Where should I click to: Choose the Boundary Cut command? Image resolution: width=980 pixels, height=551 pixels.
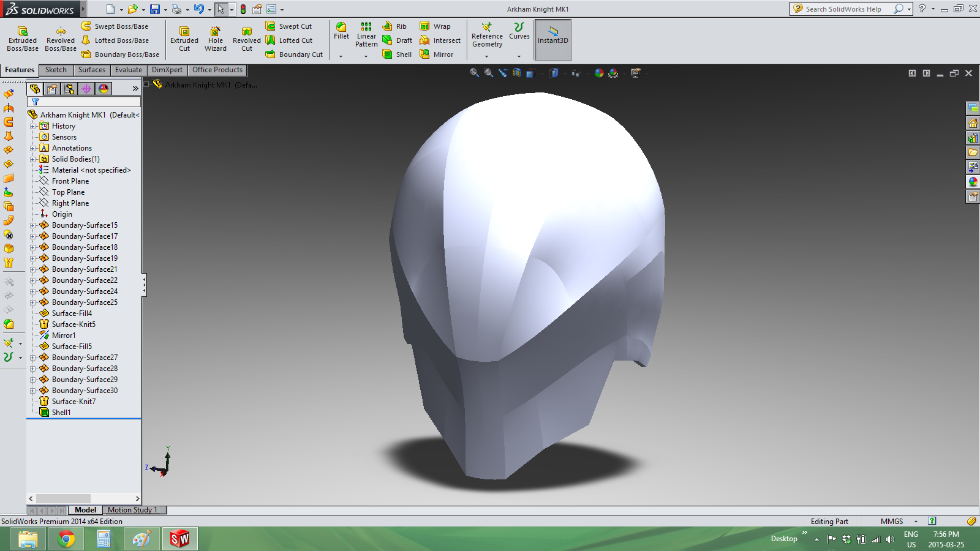click(295, 54)
